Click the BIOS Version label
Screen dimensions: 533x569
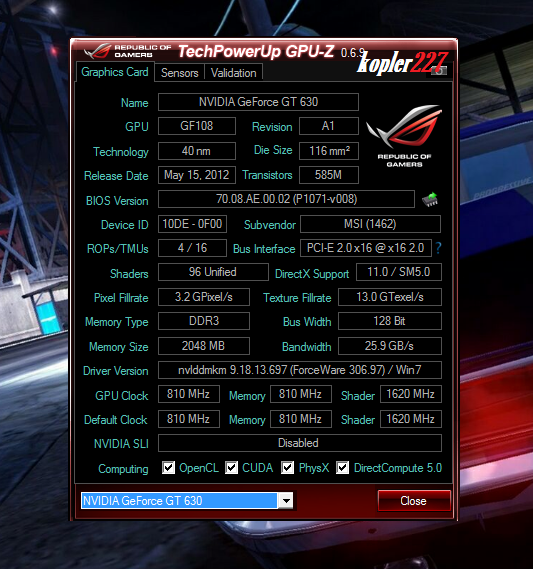117,201
